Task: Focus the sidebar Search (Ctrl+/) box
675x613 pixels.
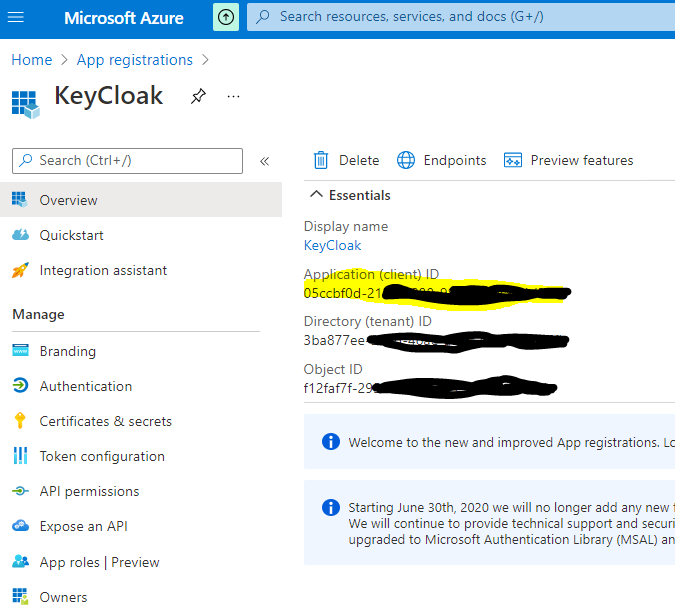Action: click(127, 161)
